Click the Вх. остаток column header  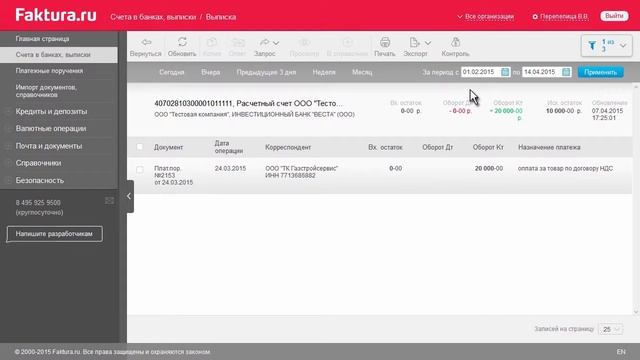pos(385,147)
